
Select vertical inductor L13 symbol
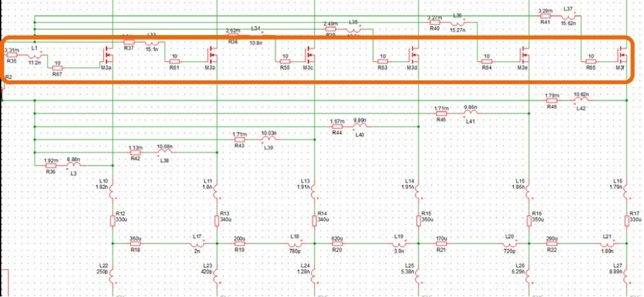[314, 191]
